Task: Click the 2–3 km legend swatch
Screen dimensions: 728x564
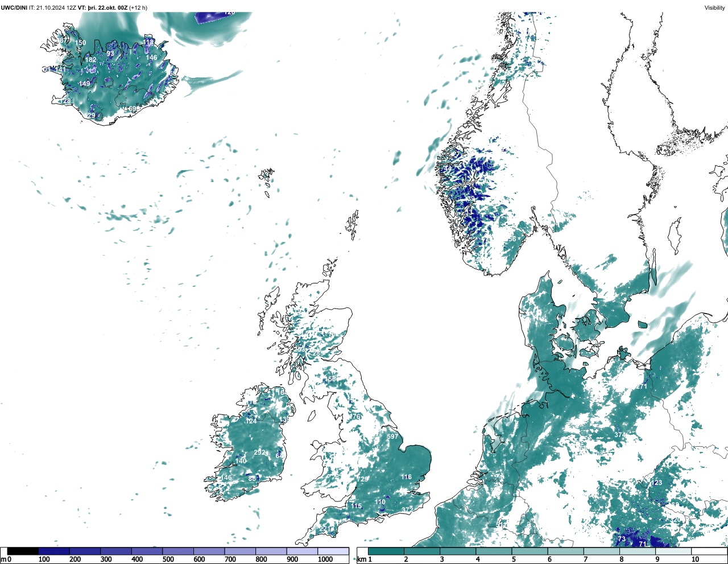Action: tap(422, 551)
